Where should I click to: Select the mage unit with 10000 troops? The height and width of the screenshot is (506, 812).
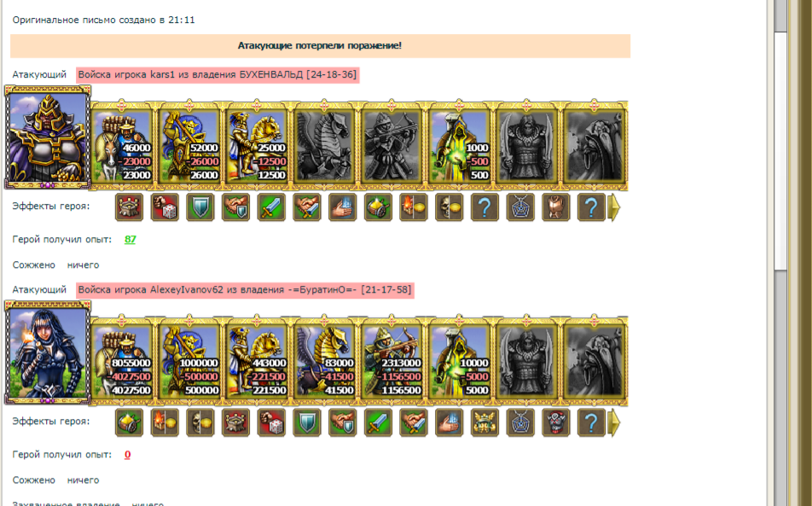pyautogui.click(x=460, y=360)
